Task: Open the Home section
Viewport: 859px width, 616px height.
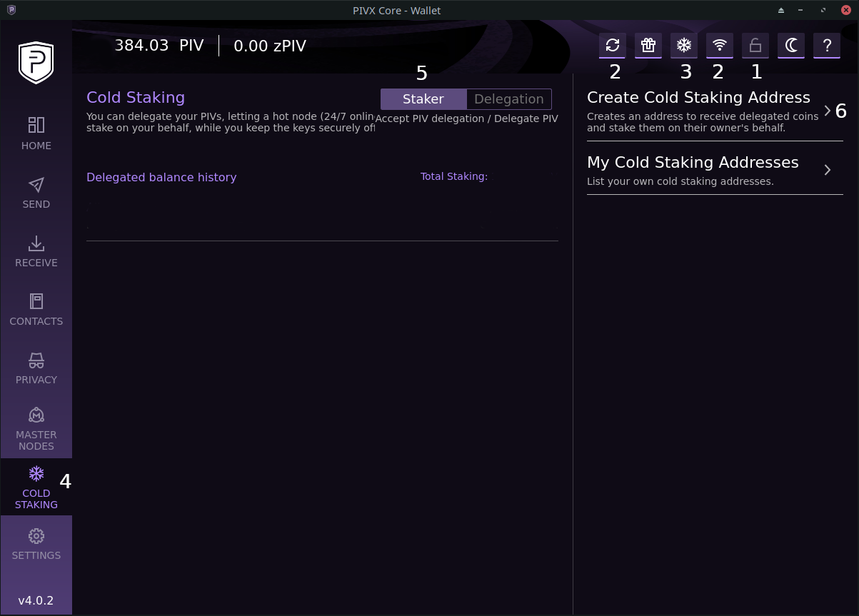Action: pos(36,133)
